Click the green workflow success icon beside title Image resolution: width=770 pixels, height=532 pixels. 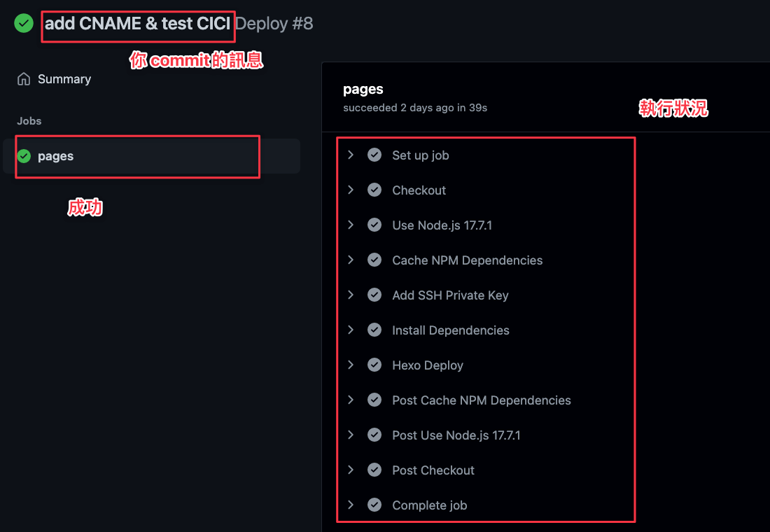[x=24, y=24]
